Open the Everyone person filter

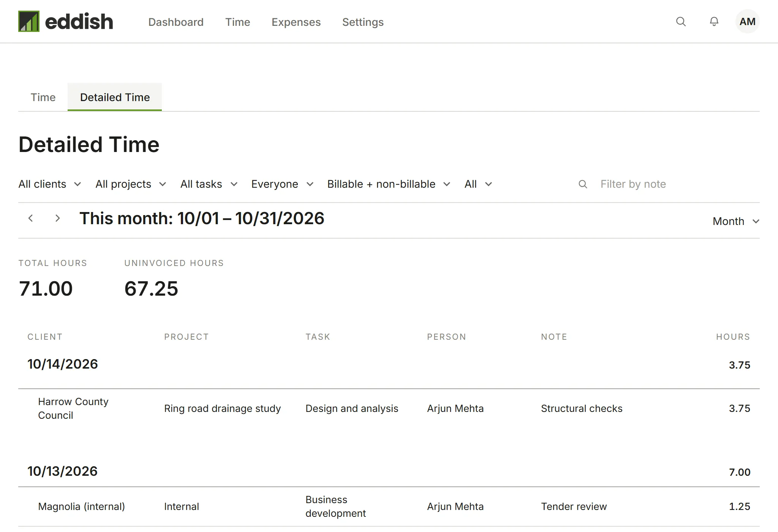pyautogui.click(x=282, y=184)
